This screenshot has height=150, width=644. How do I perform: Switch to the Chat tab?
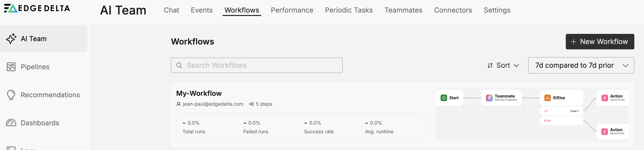tap(171, 10)
